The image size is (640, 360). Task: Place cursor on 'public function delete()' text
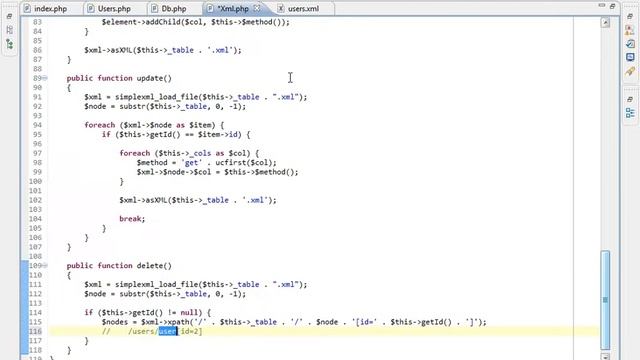click(119, 266)
